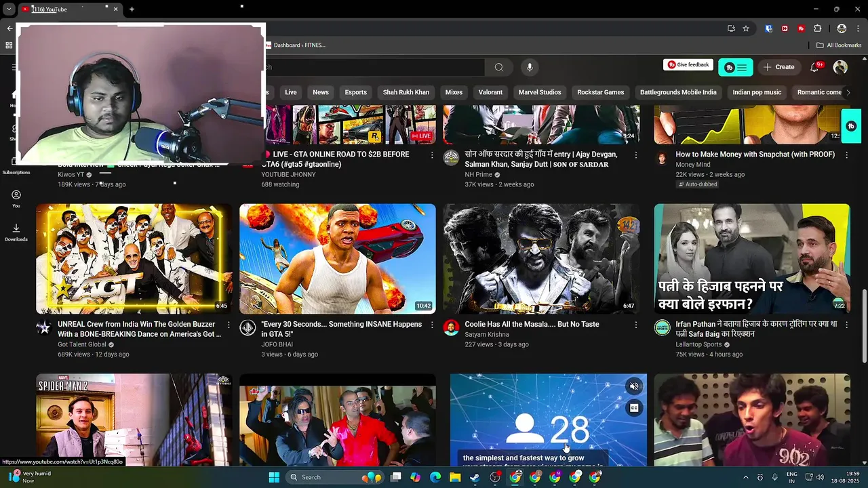This screenshot has height=488, width=868.
Task: Play the AGT Golden Buzzer thumbnail
Action: (x=134, y=258)
